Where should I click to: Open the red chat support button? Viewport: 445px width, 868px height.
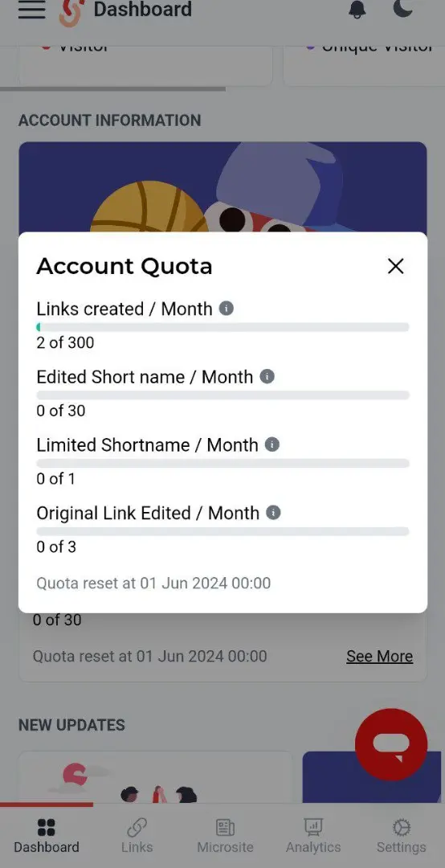(391, 744)
